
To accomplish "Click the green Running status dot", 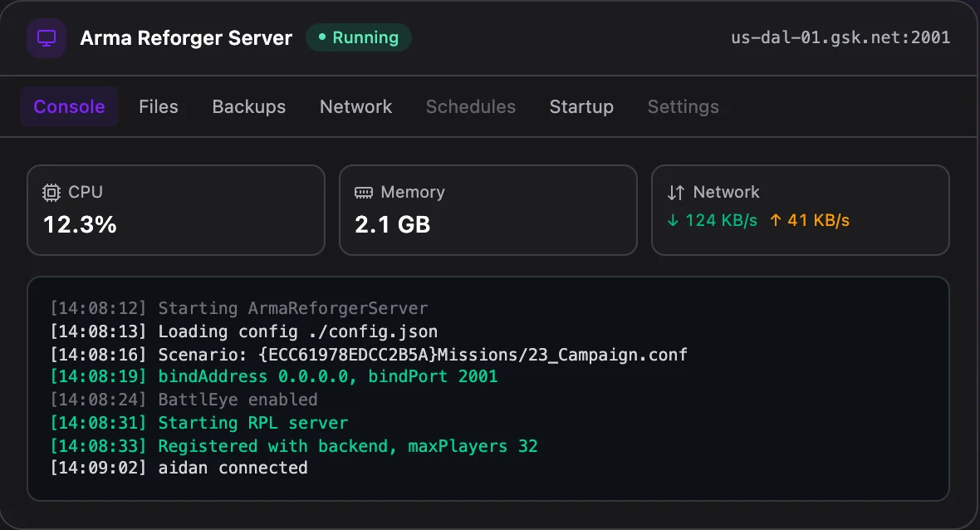I will [322, 37].
